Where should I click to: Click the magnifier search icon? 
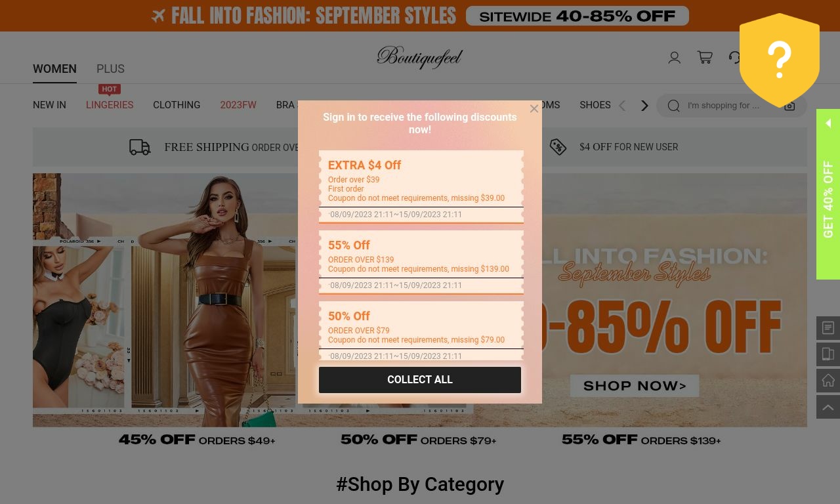pyautogui.click(x=673, y=106)
